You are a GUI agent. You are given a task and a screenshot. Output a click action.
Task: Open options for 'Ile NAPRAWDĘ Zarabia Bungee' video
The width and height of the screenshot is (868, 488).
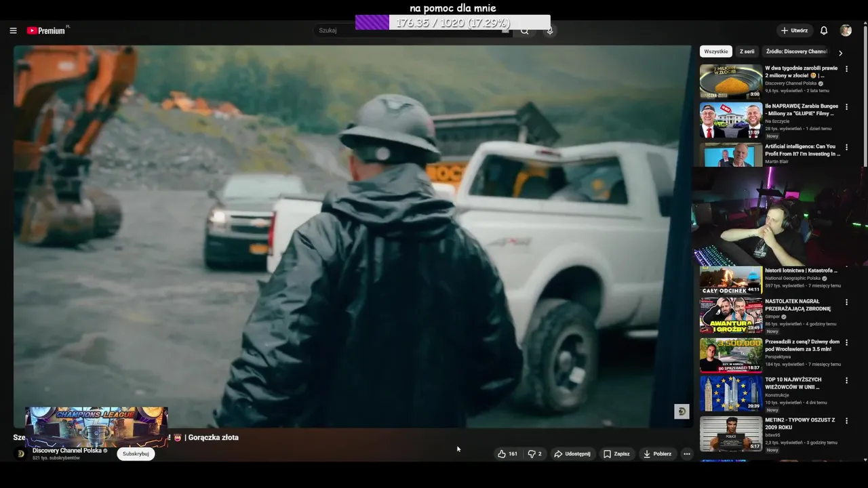pyautogui.click(x=846, y=107)
